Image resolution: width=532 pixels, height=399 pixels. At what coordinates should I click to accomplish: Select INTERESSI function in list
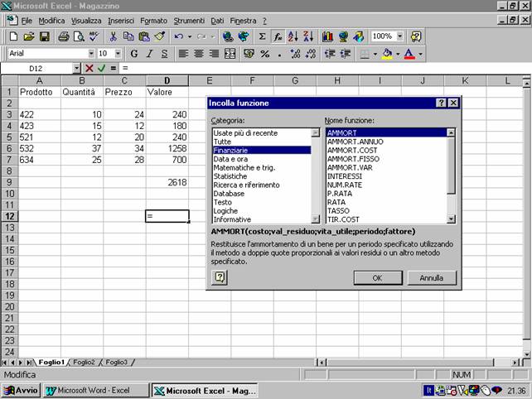(x=386, y=176)
